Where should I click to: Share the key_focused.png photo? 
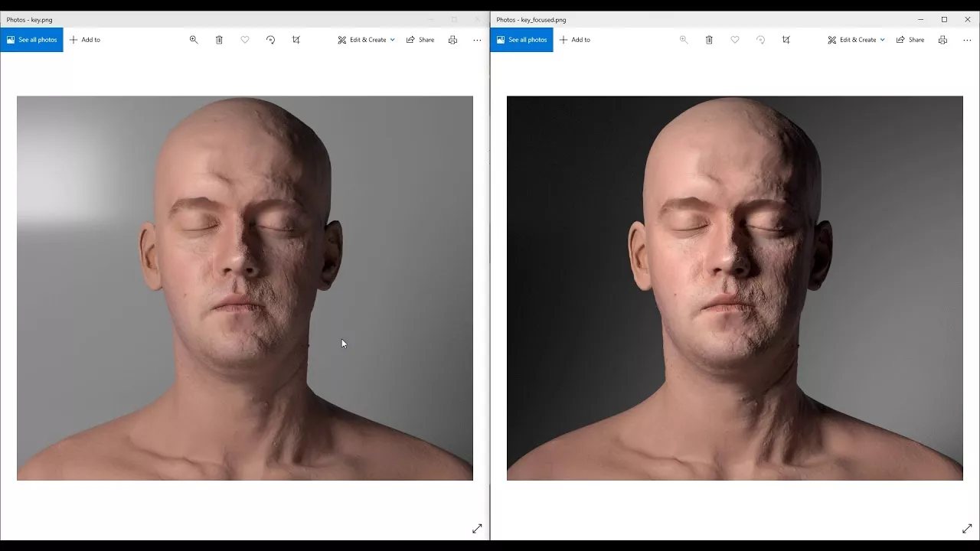point(910,40)
